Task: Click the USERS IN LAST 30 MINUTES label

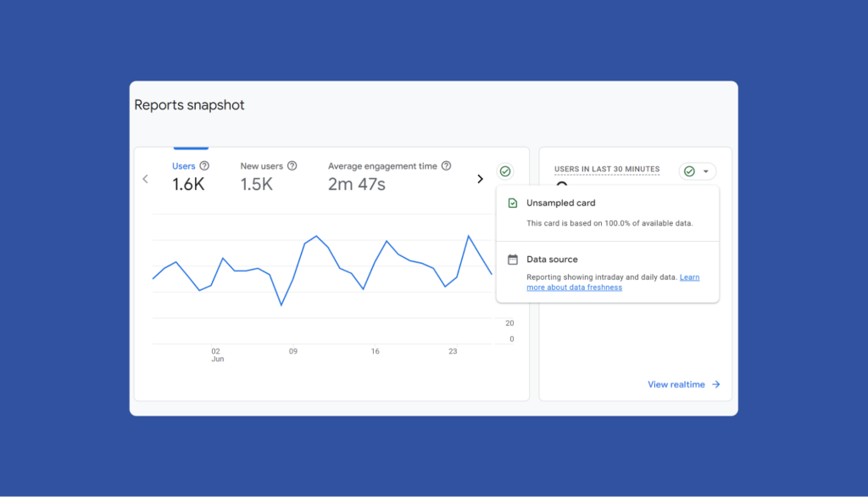Action: 607,170
